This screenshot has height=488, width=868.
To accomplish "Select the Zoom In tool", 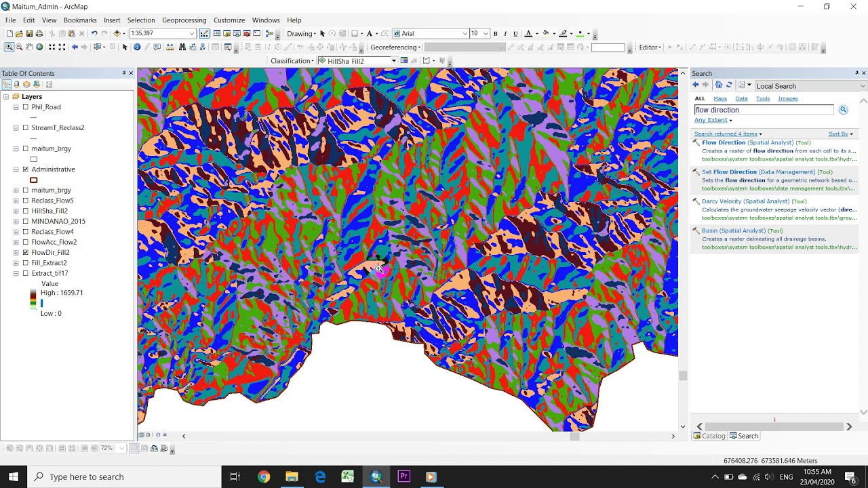I will pos(9,47).
